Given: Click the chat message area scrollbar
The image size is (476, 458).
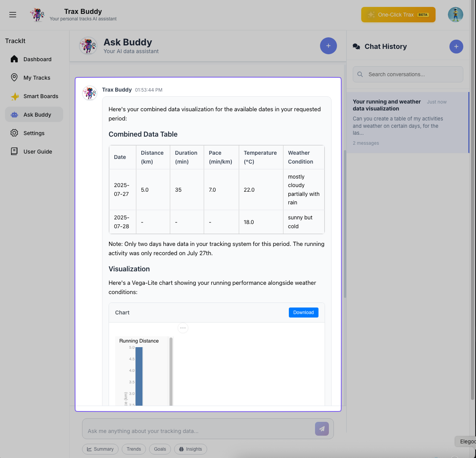Looking at the screenshot, I should tap(345, 224).
